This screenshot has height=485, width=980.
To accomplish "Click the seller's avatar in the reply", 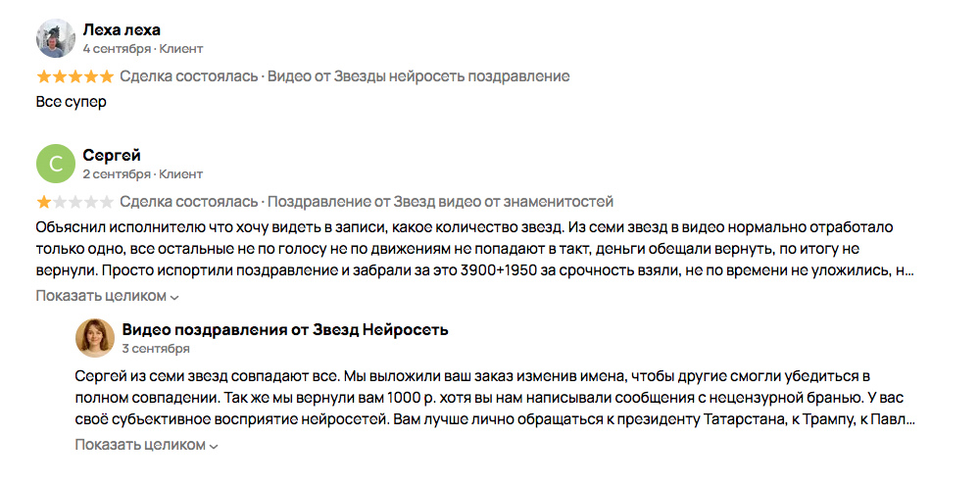I will tap(95, 338).
